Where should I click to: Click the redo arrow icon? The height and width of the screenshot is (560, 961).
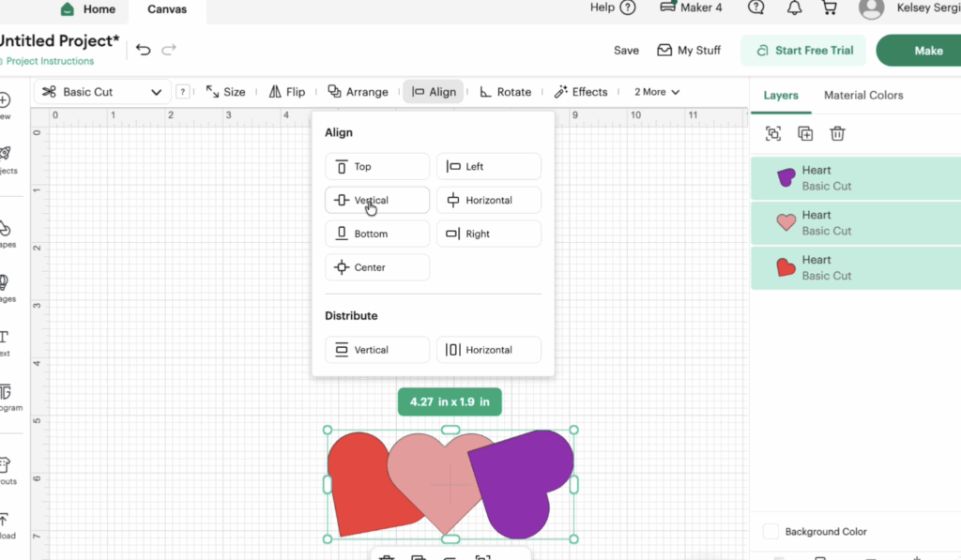coord(169,50)
